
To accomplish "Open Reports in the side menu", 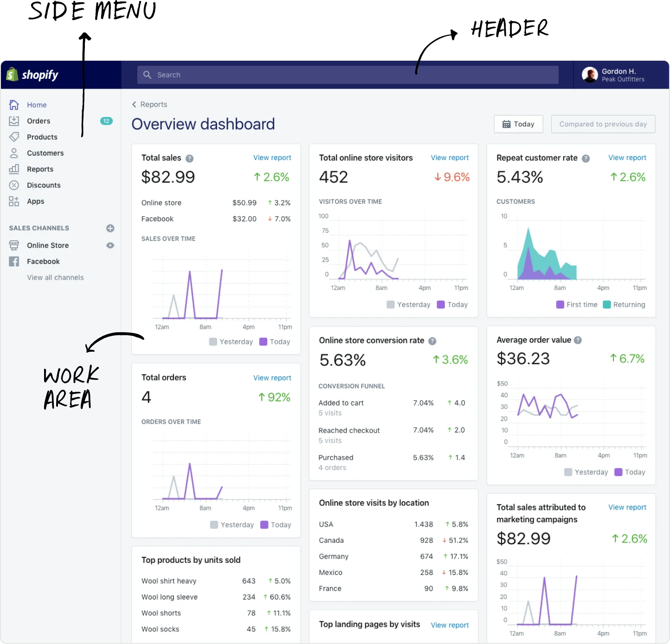I will [40, 169].
